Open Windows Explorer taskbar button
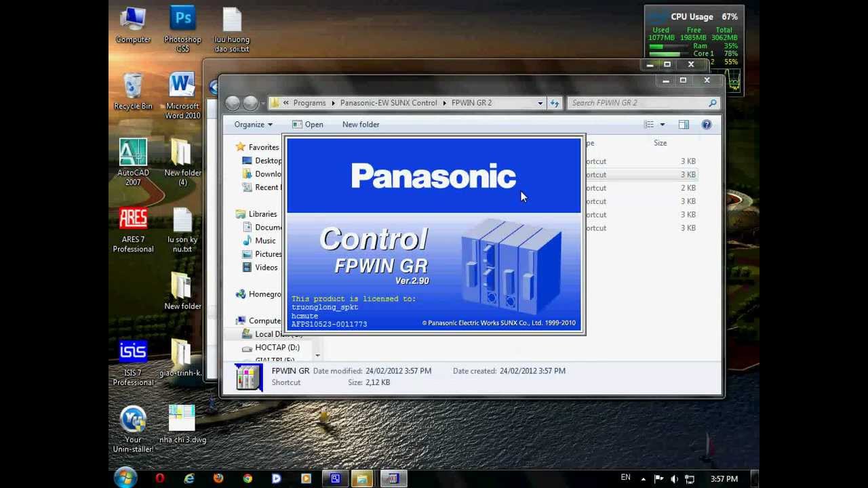The height and width of the screenshot is (488, 868). tap(363, 479)
